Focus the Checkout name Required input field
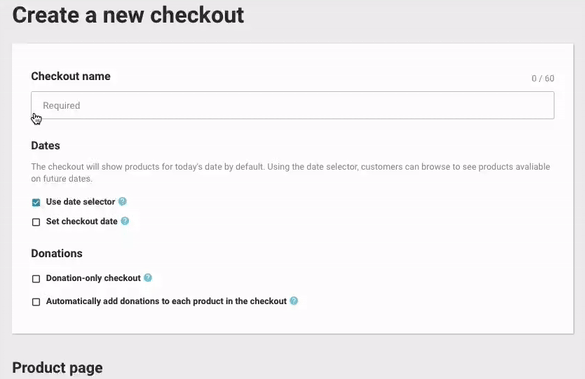 pyautogui.click(x=292, y=105)
